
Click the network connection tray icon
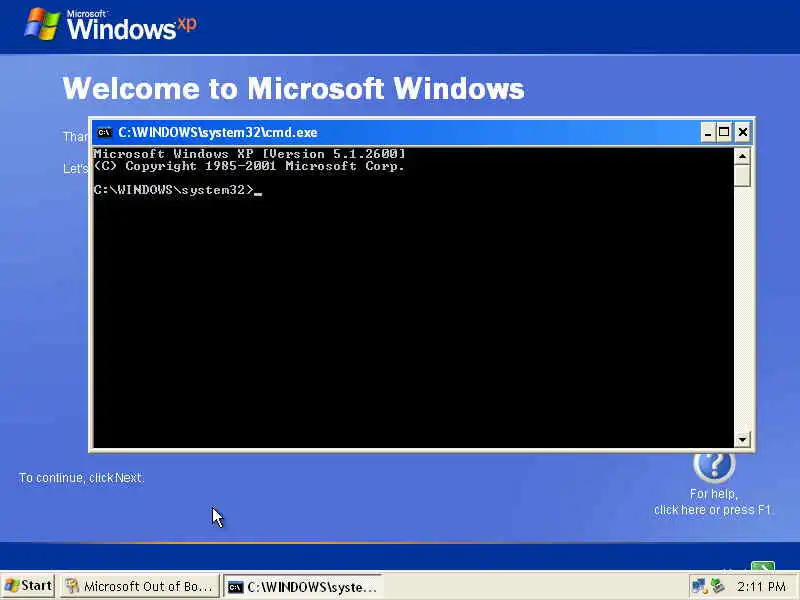(x=698, y=586)
